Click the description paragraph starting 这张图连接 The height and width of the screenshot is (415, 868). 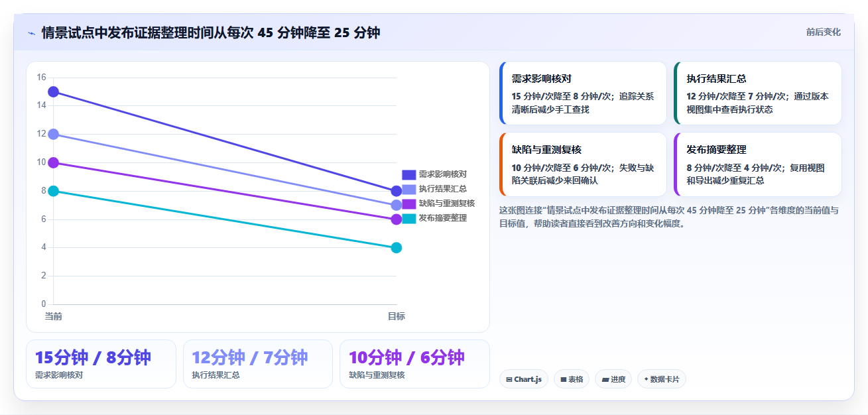coord(669,217)
